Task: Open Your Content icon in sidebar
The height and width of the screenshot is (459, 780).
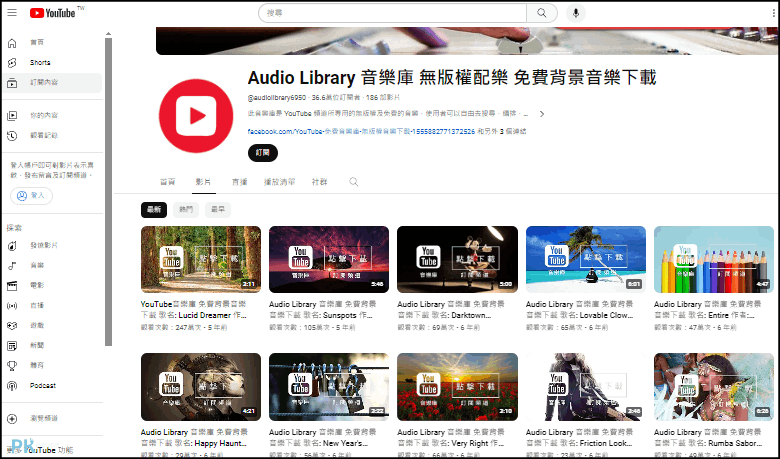Action: tap(12, 116)
